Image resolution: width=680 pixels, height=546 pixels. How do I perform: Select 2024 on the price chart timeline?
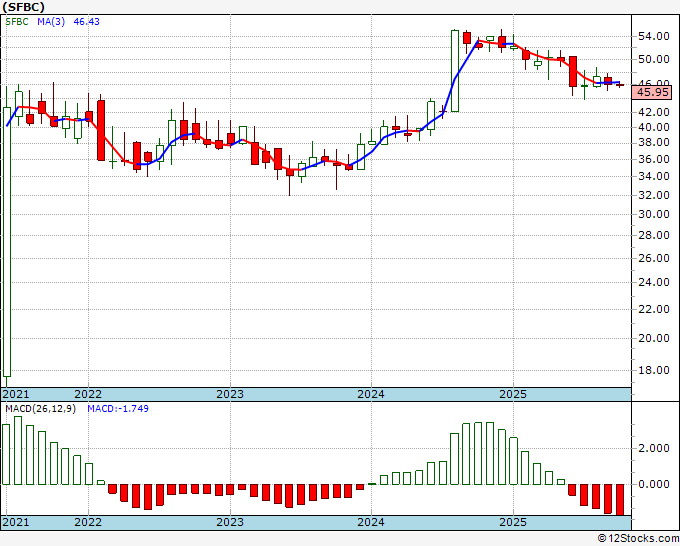(371, 394)
